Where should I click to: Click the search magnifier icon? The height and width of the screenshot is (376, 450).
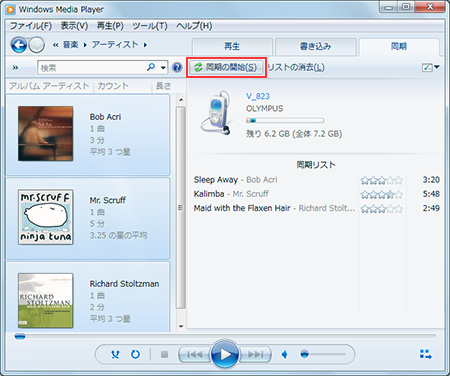coord(151,67)
